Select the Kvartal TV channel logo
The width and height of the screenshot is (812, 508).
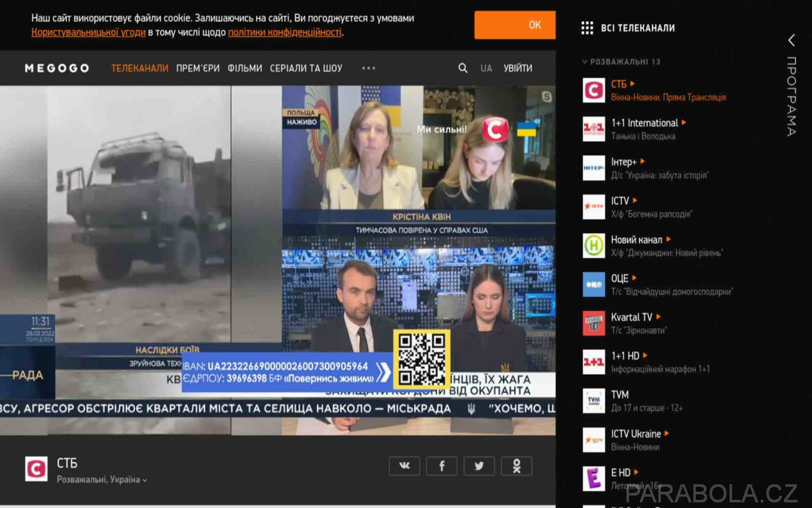coord(594,323)
